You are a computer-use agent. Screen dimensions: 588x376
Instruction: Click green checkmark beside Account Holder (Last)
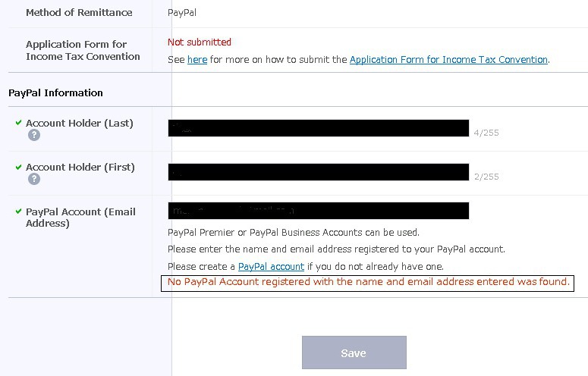(18, 123)
